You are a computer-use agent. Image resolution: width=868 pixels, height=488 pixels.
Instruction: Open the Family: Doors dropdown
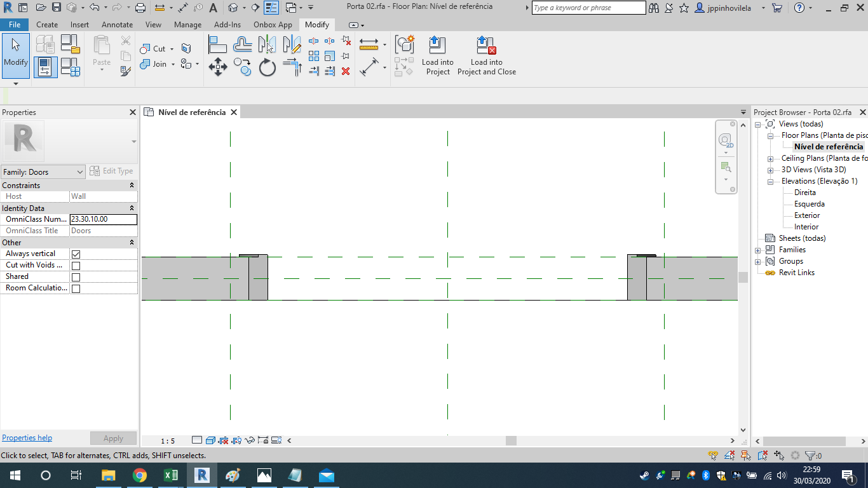tap(81, 172)
